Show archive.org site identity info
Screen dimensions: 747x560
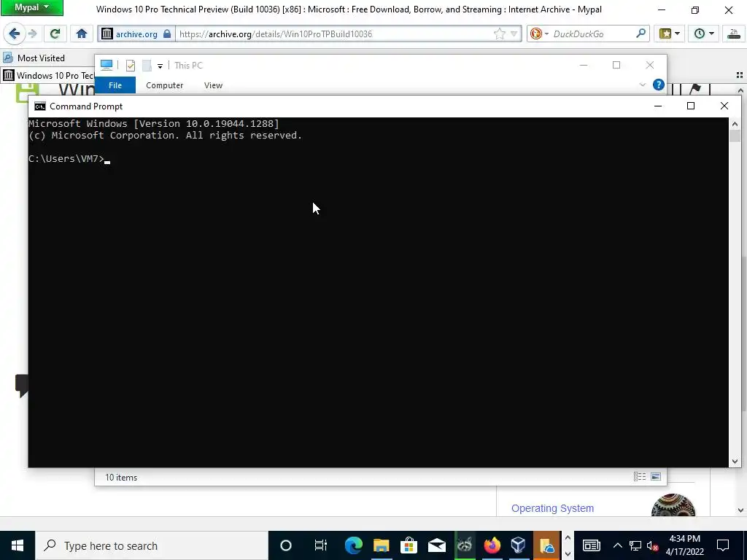coord(136,34)
